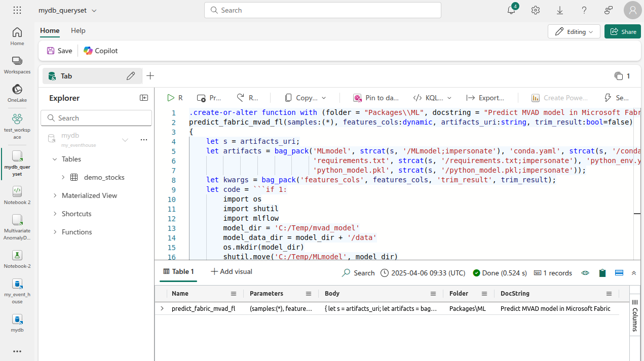The image size is (644, 361).
Task: Select the Home ribbon tab
Action: point(50,30)
